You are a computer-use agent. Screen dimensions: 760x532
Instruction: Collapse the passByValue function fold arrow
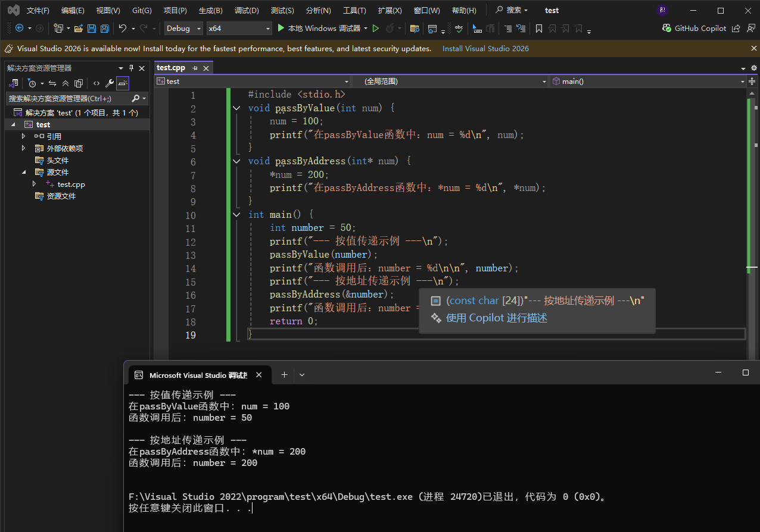pyautogui.click(x=236, y=108)
